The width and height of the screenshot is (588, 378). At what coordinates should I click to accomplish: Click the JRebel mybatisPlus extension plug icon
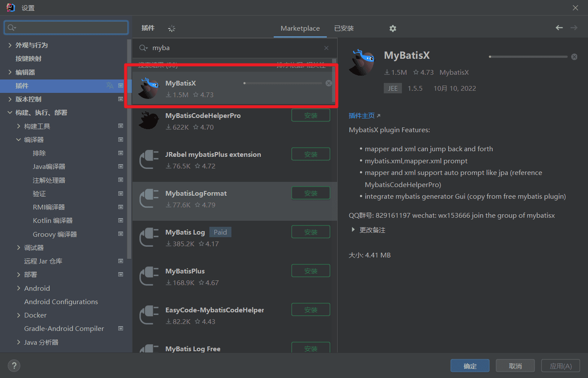[x=149, y=160]
